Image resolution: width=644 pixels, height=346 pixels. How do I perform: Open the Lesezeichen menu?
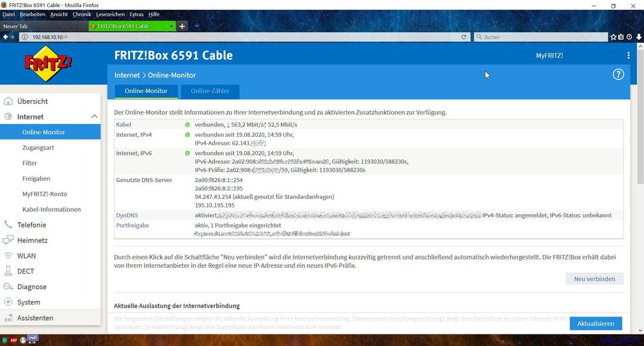(110, 14)
